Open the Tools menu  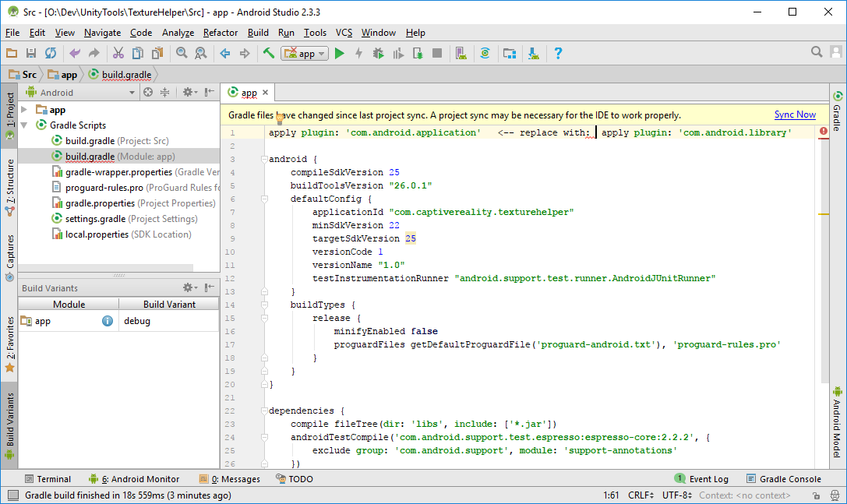(x=315, y=33)
